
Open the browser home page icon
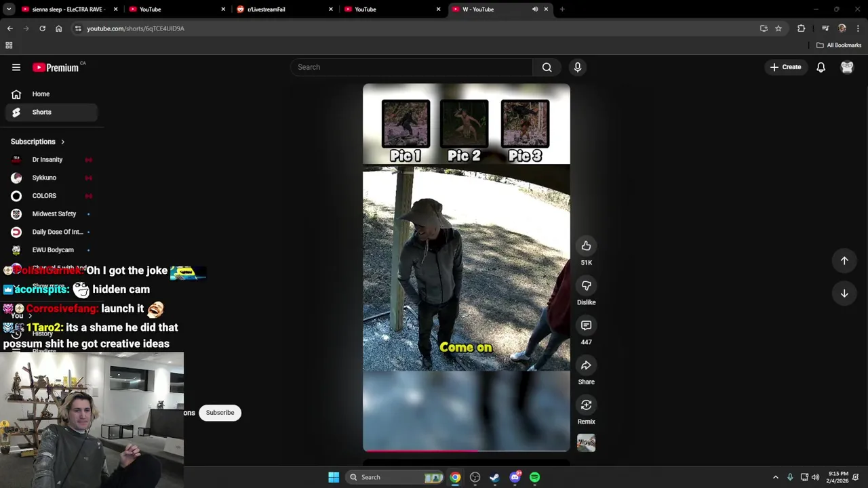pyautogui.click(x=58, y=28)
